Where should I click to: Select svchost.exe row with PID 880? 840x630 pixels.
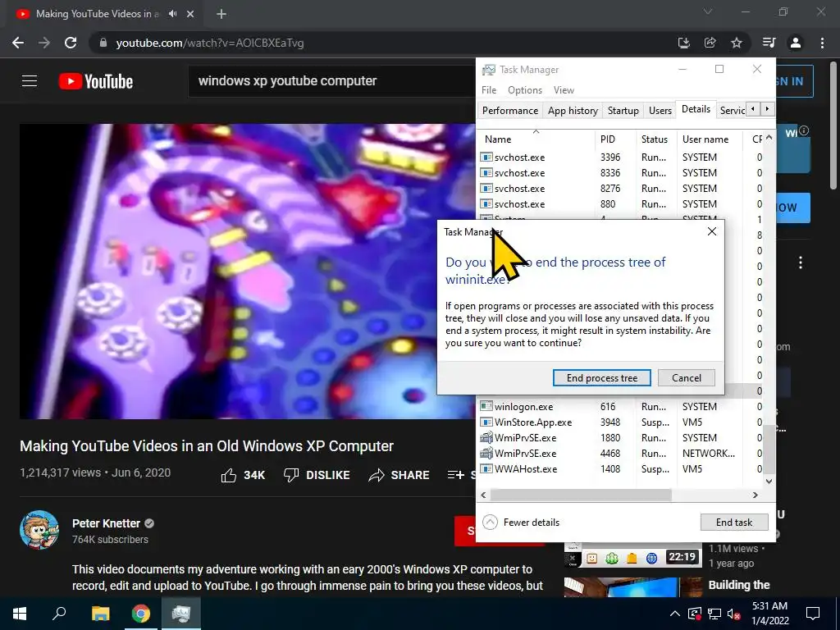[620, 204]
